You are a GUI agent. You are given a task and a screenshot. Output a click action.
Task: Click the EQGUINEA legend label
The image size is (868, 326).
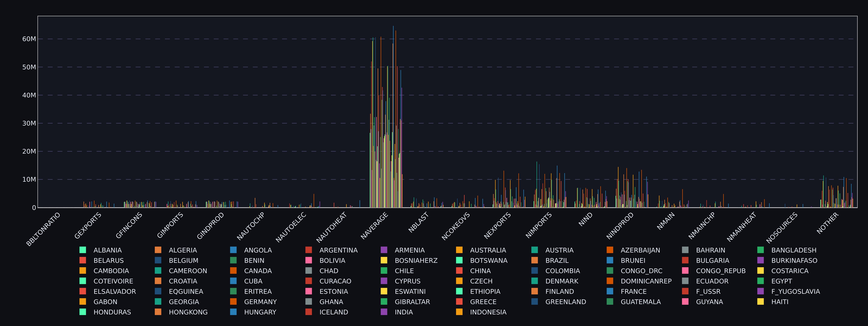(x=186, y=292)
